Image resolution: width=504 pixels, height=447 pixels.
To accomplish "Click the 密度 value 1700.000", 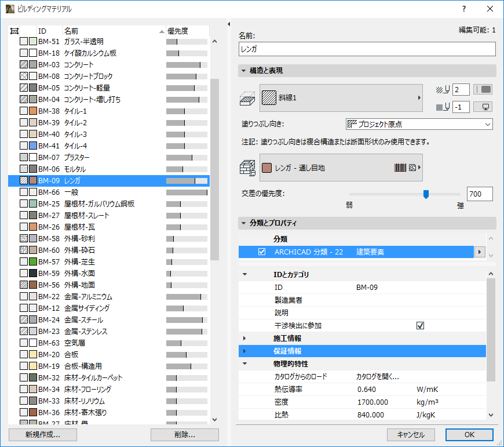I will coord(372,402).
